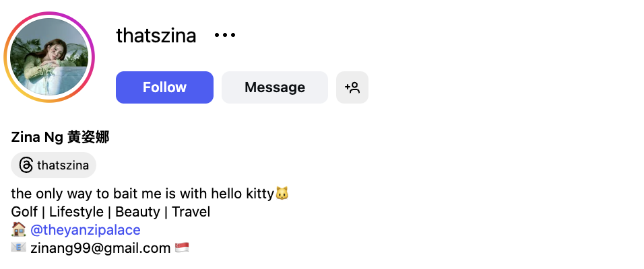Follow the thatszina account
This screenshot has width=644, height=269.
164,87
